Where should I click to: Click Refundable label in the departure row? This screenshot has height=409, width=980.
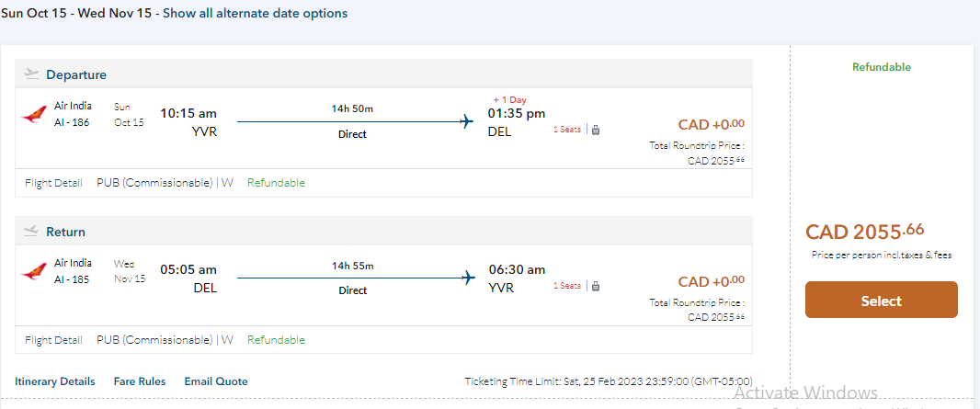[x=276, y=183]
